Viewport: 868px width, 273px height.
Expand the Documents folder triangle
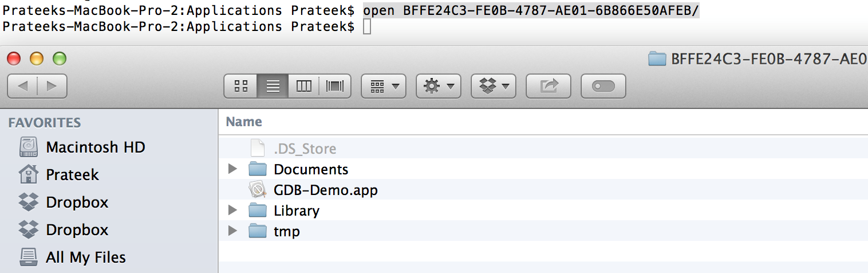tap(232, 169)
